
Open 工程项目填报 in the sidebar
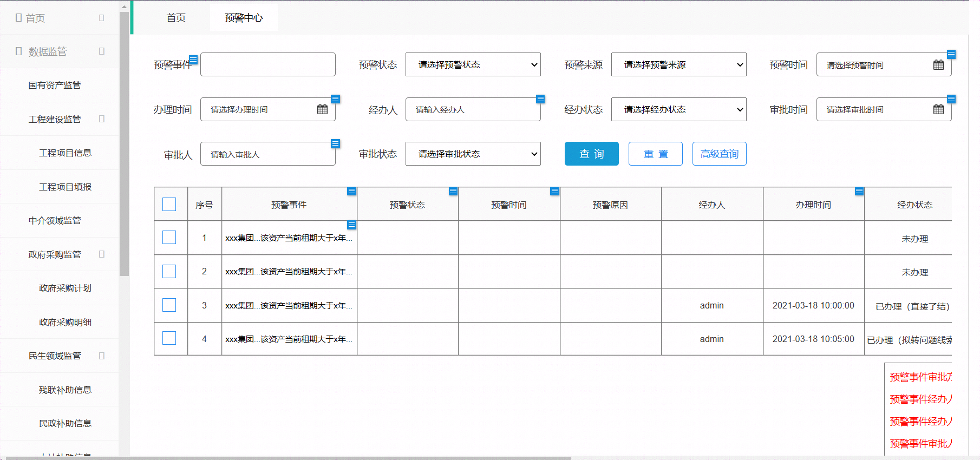point(65,187)
